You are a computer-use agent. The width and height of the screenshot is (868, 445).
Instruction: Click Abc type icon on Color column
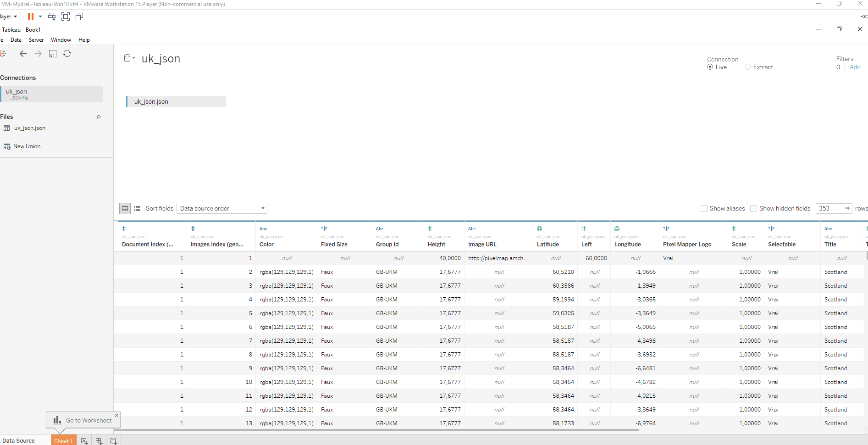pyautogui.click(x=263, y=228)
